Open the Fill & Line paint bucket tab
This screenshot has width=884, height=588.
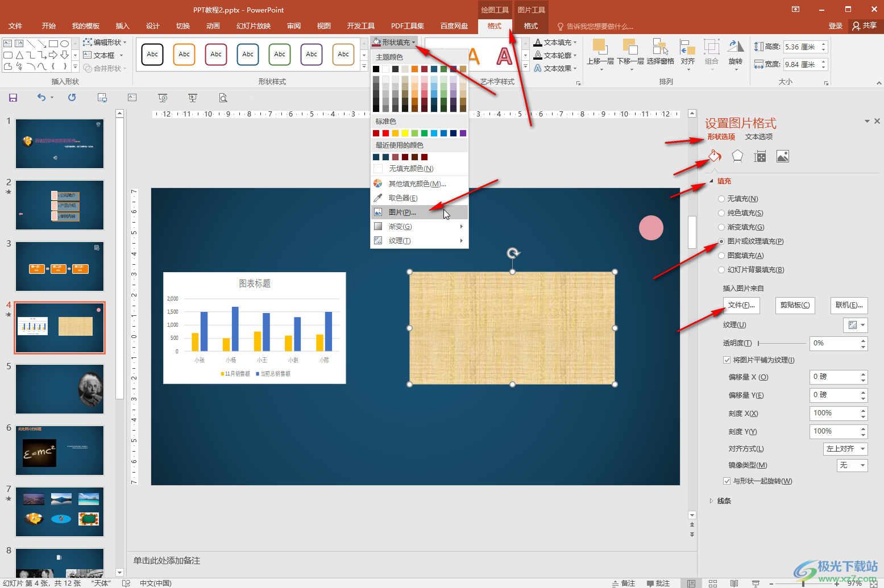click(715, 156)
